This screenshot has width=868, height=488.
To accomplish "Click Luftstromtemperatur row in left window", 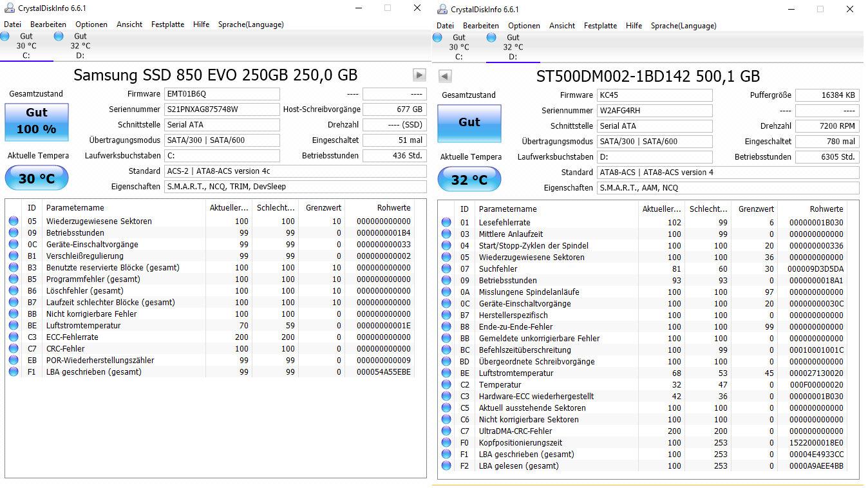I will (x=210, y=325).
